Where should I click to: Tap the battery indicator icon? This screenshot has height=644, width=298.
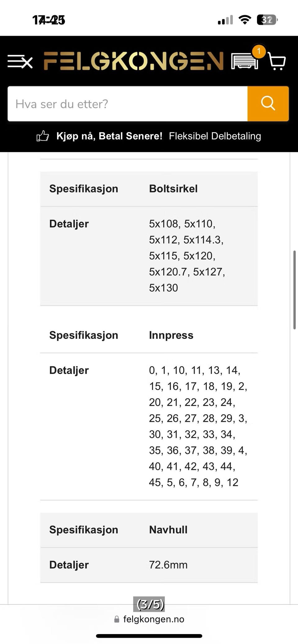point(267,20)
